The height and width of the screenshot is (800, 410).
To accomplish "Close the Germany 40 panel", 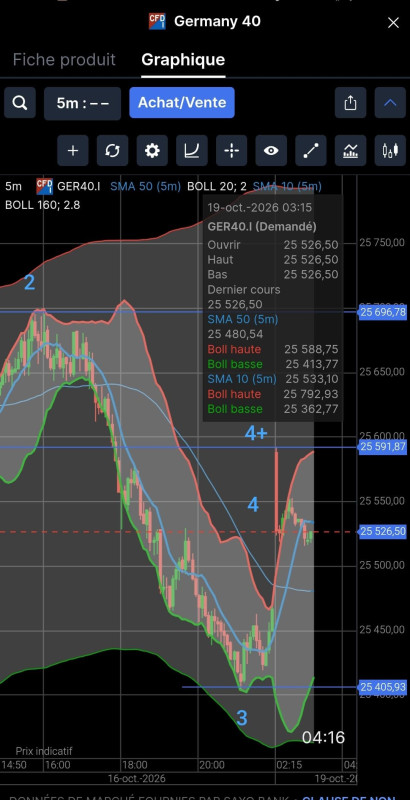I will click(x=393, y=22).
